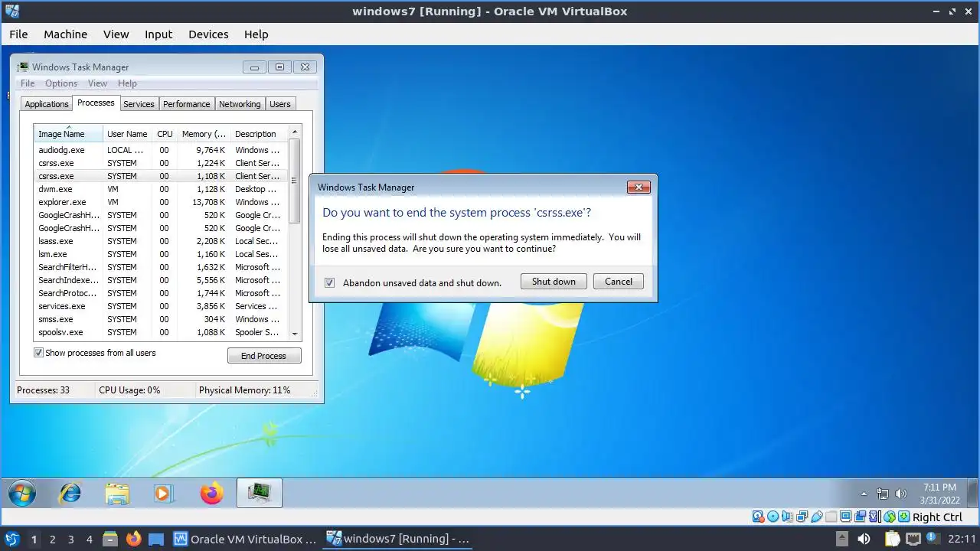The width and height of the screenshot is (980, 551).
Task: Open the Windows 7 Start menu orb
Action: pos(21,494)
